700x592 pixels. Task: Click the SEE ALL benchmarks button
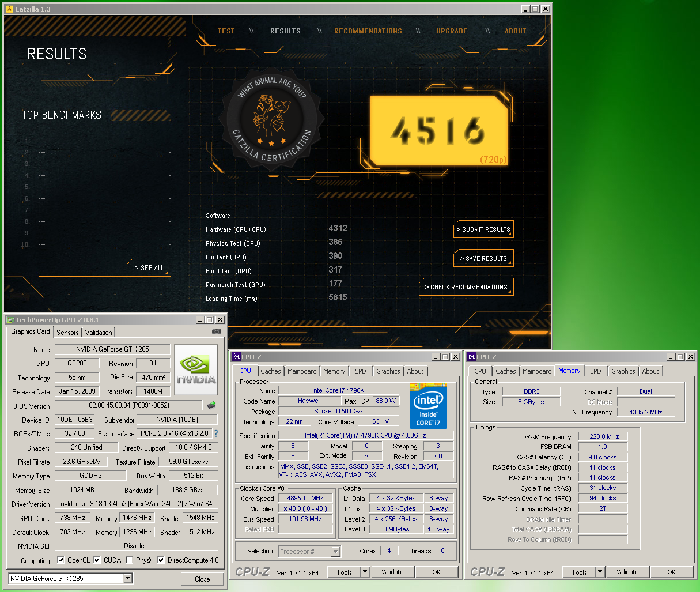pos(149,268)
